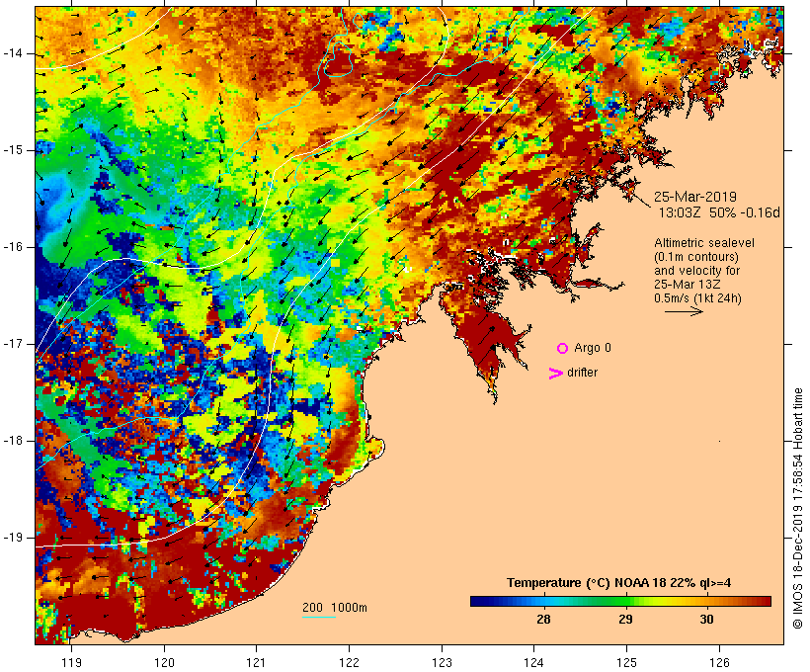
Task: Click the 0.5m/s velocity scale arrow
Action: pyautogui.click(x=684, y=311)
